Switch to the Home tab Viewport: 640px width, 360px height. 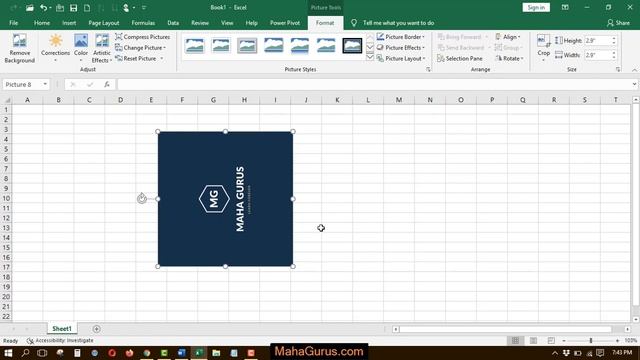click(x=42, y=23)
